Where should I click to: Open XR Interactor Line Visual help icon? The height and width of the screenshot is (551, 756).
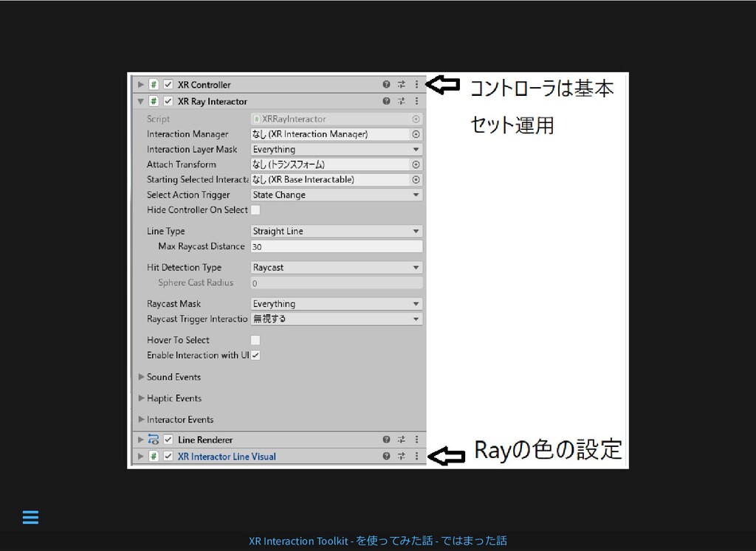(x=386, y=456)
